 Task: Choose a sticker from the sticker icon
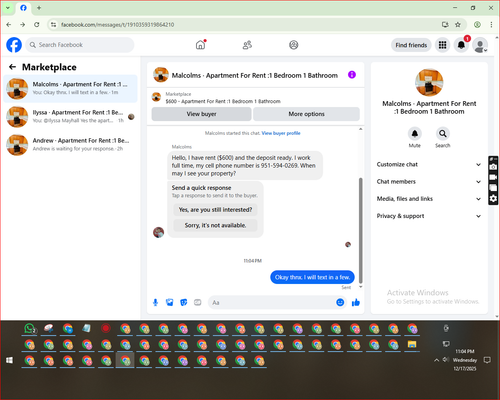(184, 302)
